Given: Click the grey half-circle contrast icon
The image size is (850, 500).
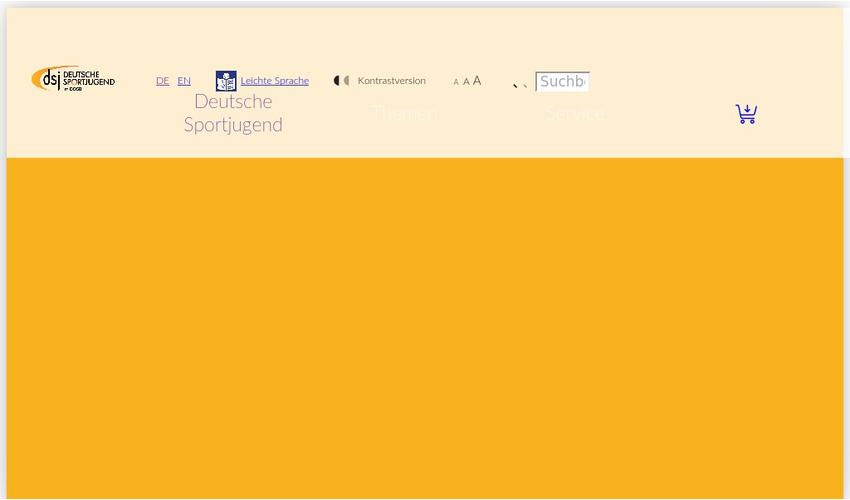Looking at the screenshot, I should [x=347, y=81].
